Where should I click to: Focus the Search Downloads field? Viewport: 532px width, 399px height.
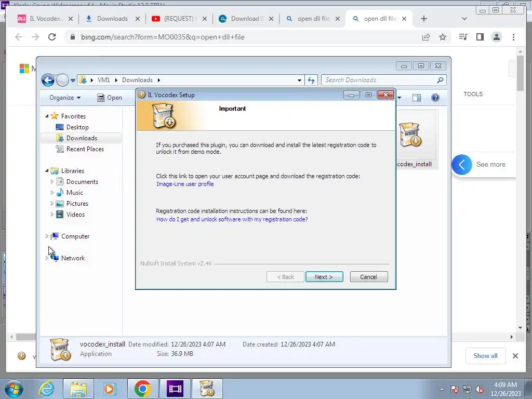coord(383,80)
